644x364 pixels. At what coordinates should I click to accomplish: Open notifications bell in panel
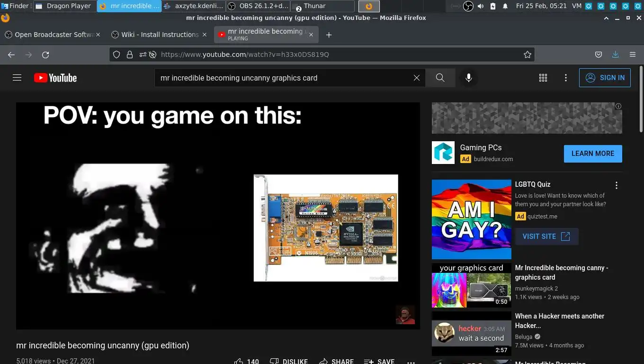point(505,6)
